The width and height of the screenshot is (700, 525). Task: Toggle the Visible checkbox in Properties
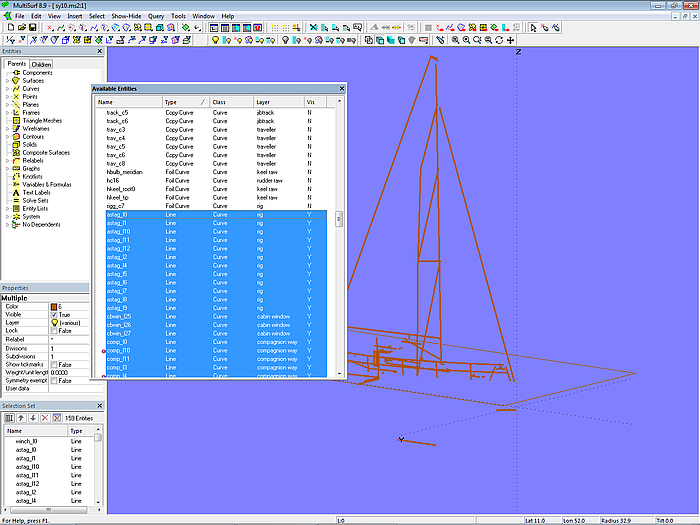tap(54, 315)
